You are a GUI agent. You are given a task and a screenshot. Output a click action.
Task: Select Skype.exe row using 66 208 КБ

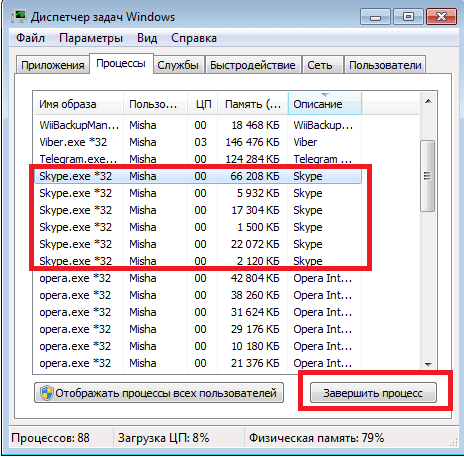coord(198,176)
